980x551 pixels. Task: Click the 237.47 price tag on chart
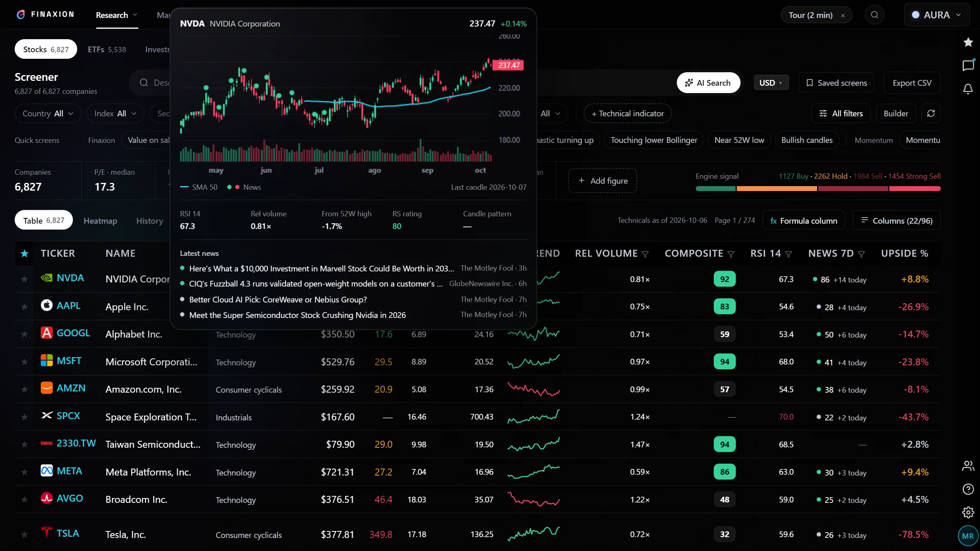click(508, 65)
